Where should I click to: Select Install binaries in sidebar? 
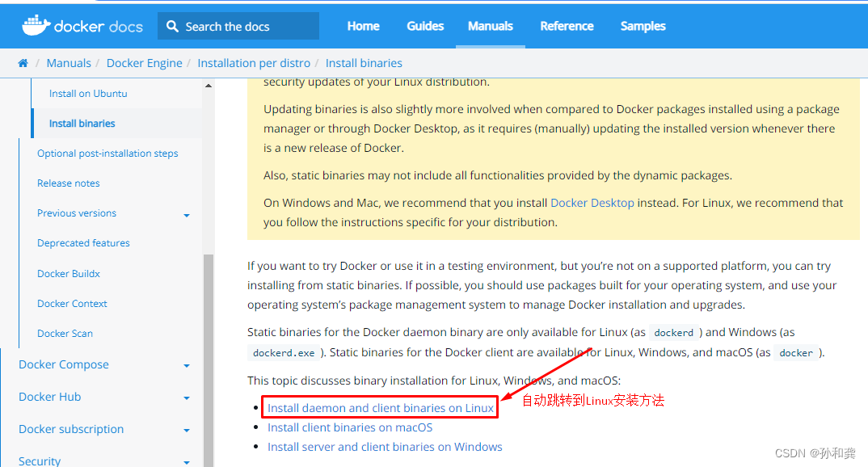(x=82, y=124)
